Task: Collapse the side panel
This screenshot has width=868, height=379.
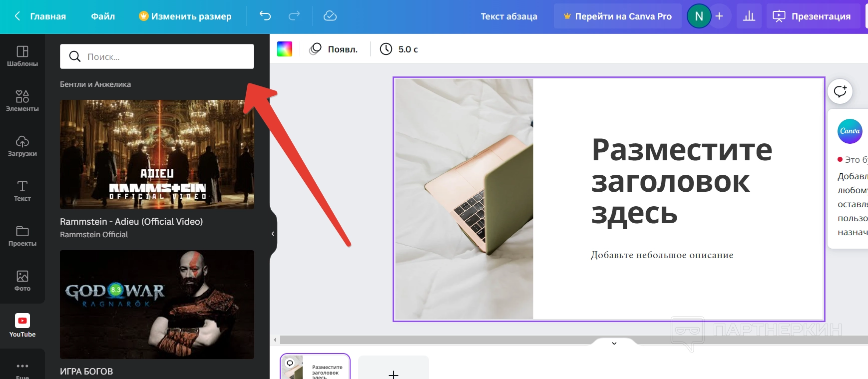Action: tap(273, 234)
